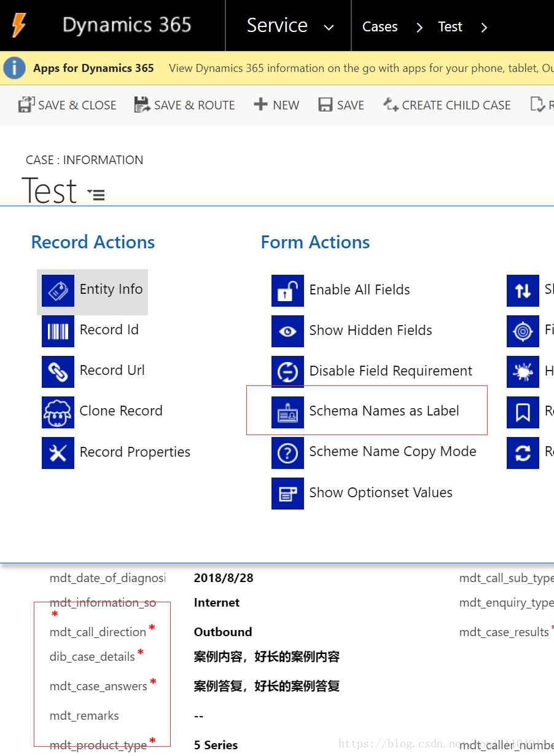Click Create Child Case command

(x=447, y=105)
